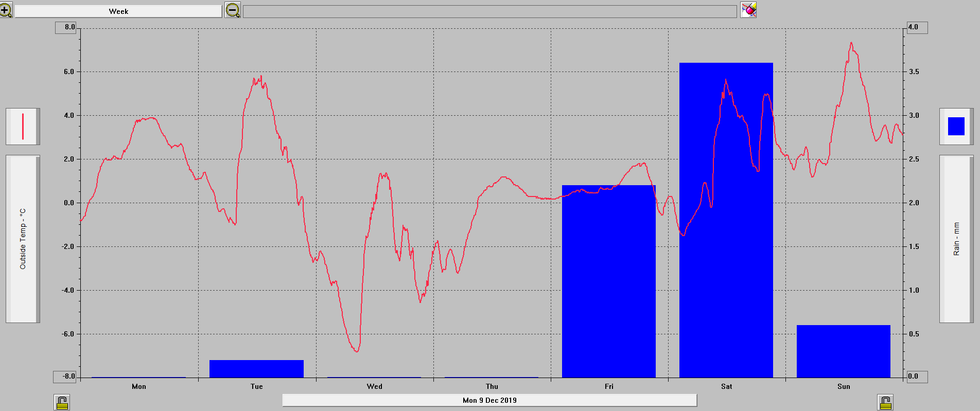Click the zoom out magnifier icon
This screenshot has width=980, height=411.
click(x=233, y=10)
